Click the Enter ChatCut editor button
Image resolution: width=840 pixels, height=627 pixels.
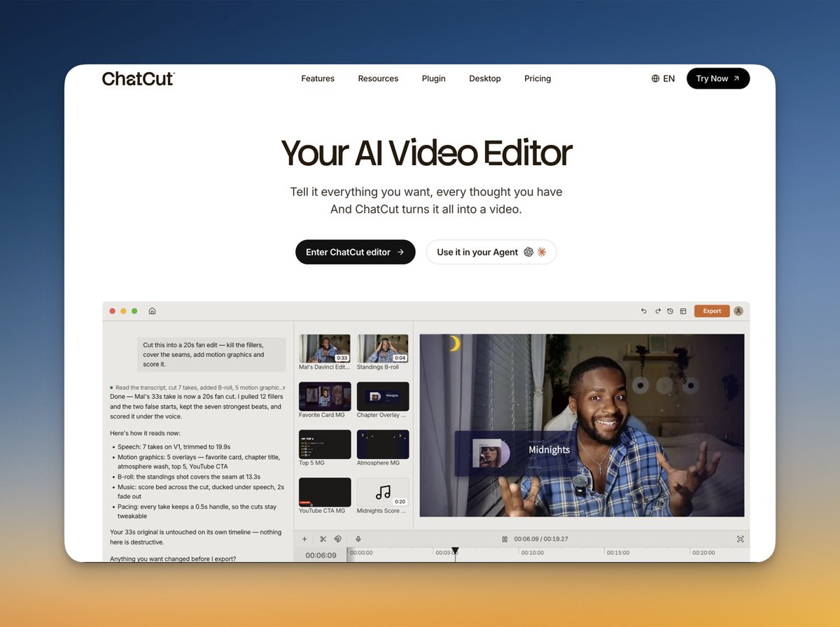(356, 252)
